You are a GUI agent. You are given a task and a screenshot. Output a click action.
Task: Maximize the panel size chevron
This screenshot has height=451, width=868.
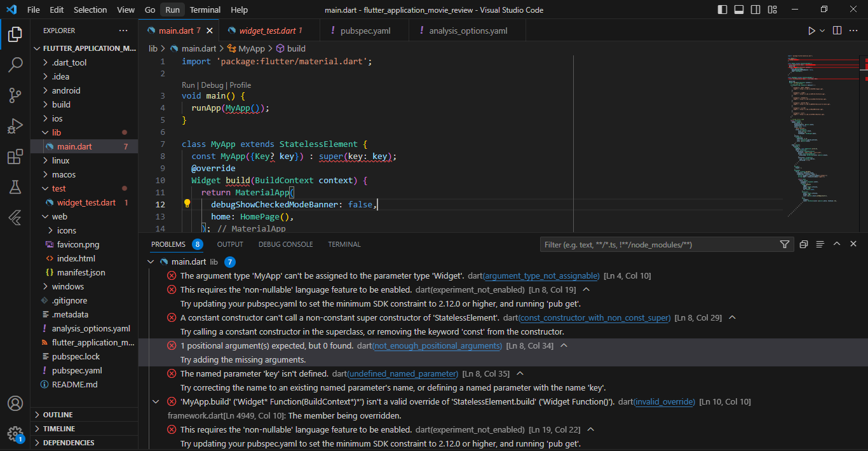[x=837, y=244]
